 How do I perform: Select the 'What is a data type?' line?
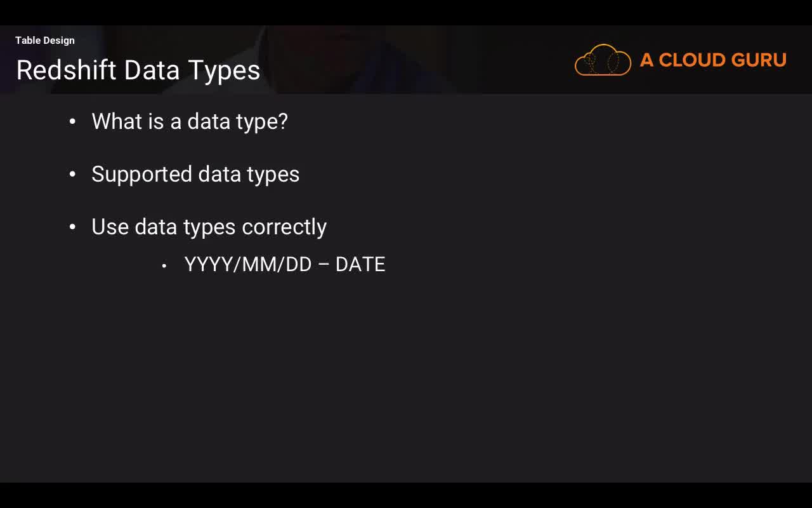pyautogui.click(x=190, y=121)
